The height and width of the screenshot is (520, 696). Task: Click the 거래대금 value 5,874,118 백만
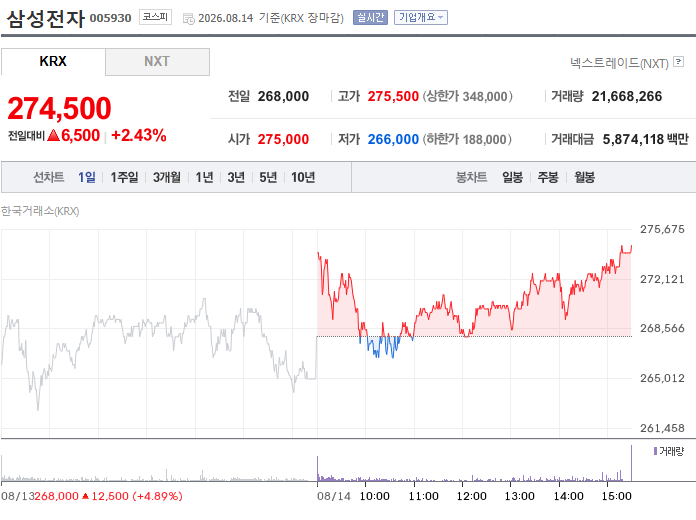click(x=645, y=139)
